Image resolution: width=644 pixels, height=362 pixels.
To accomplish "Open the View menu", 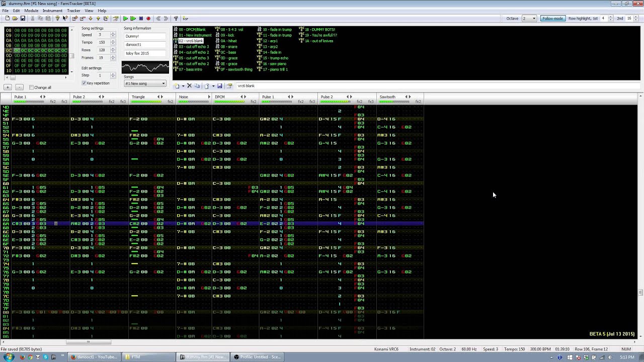I will [x=89, y=11].
